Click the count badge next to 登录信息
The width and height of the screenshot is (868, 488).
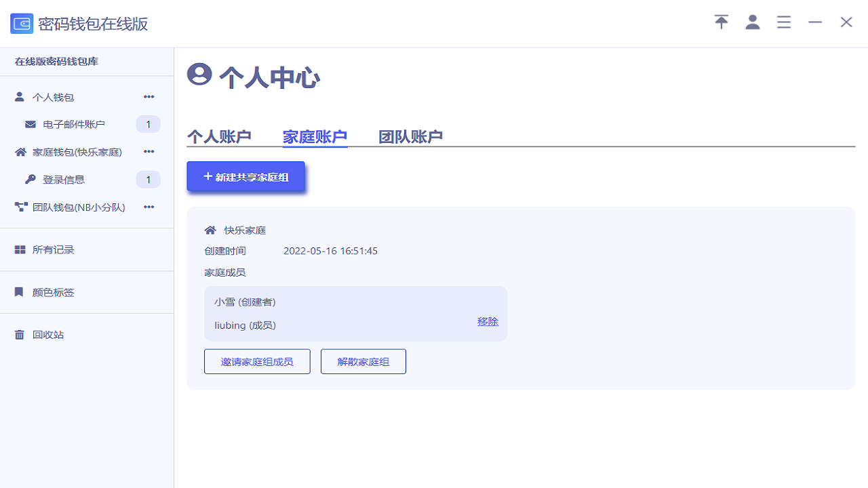point(147,179)
